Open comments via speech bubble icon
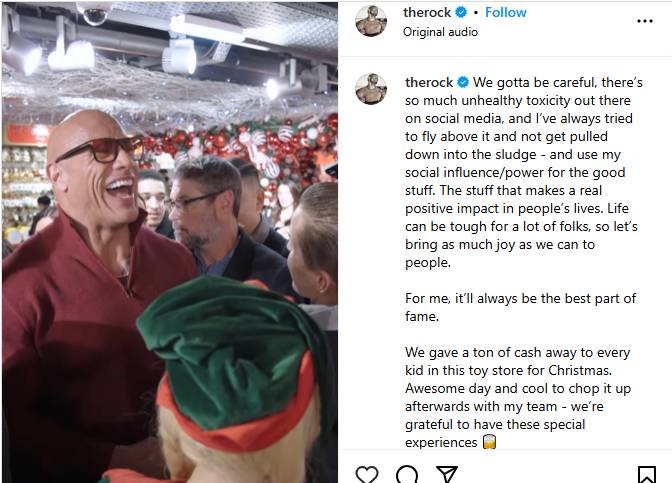Screen dimensions: 672x483 point(407,474)
